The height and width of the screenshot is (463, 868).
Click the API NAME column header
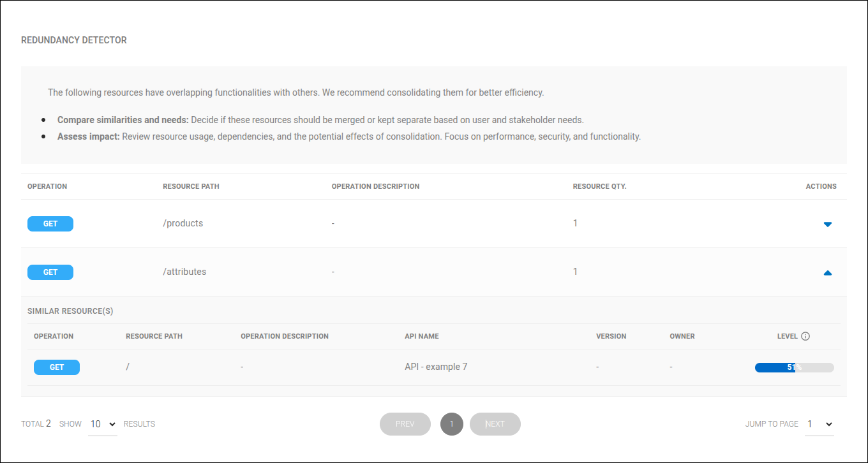(x=421, y=336)
